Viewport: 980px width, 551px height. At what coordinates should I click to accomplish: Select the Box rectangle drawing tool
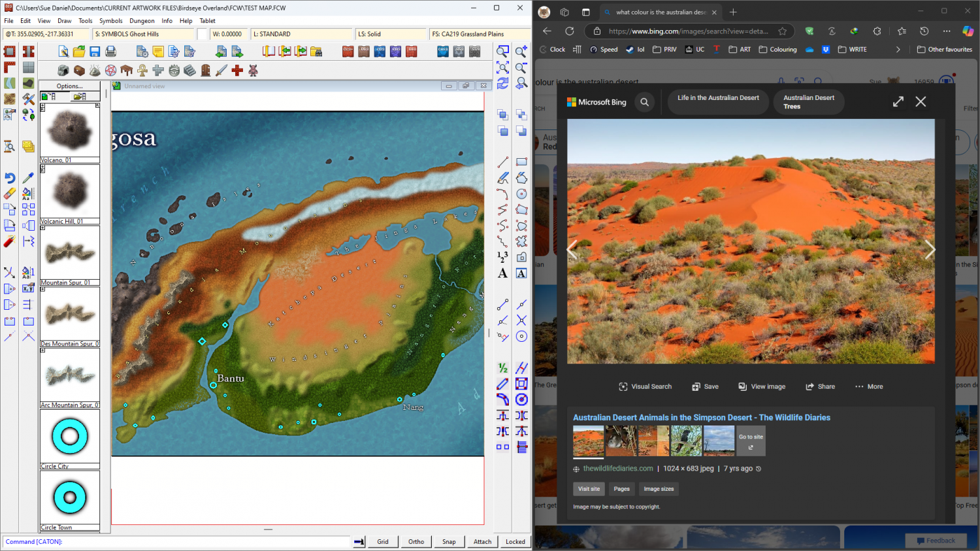[521, 162]
